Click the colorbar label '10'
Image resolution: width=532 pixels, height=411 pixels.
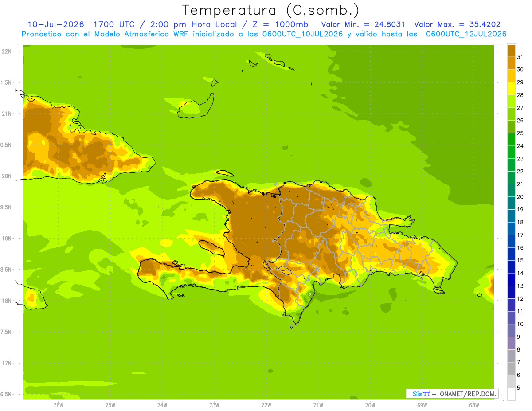[x=520, y=324]
